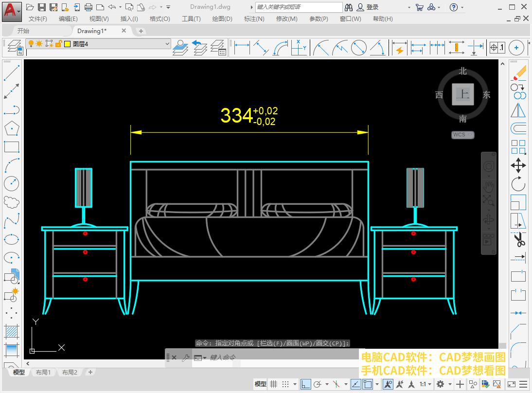Choose the Circle drawing tool
This screenshot has width=532, height=393.
click(x=11, y=184)
